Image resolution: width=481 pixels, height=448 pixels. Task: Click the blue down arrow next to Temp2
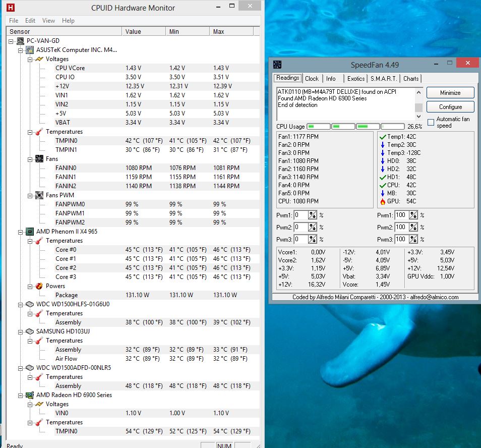point(383,145)
